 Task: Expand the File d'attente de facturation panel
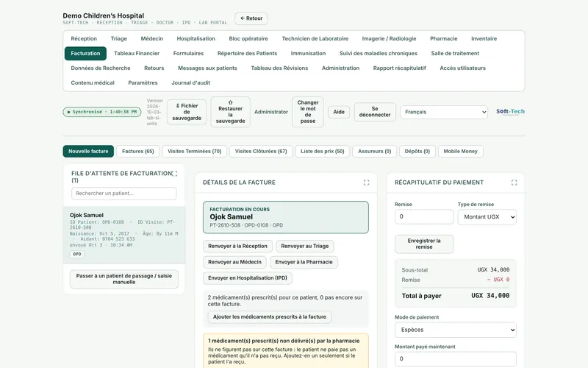174,174
